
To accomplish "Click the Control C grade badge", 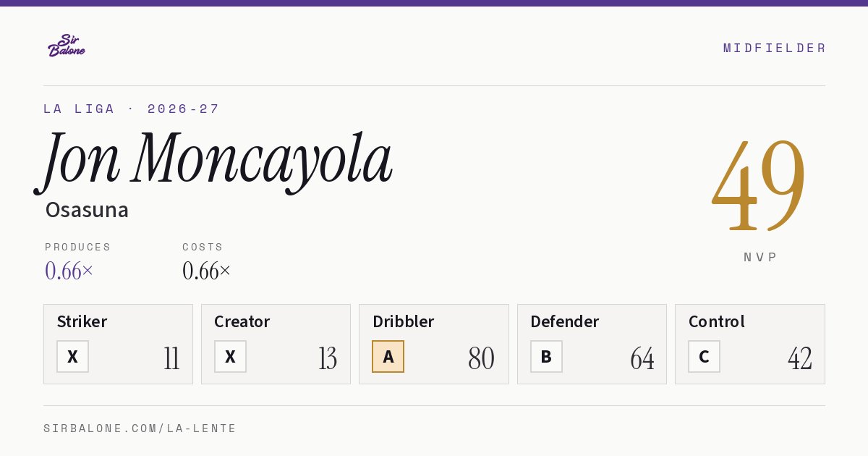I will pyautogui.click(x=704, y=357).
